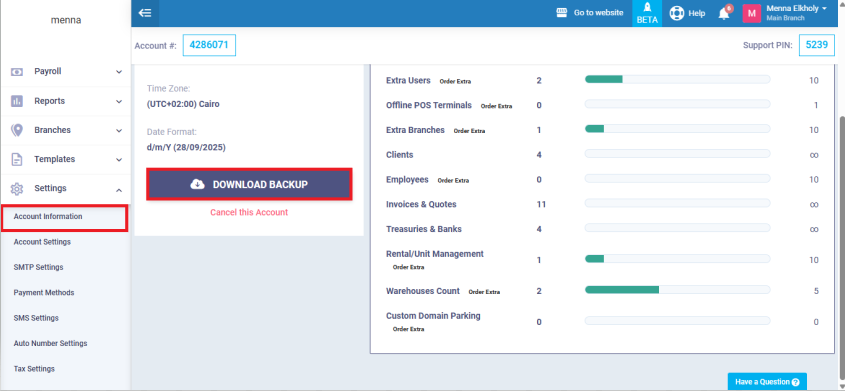Click the menna account name in sidebar
Screen dimensions: 845x391
[66, 20]
